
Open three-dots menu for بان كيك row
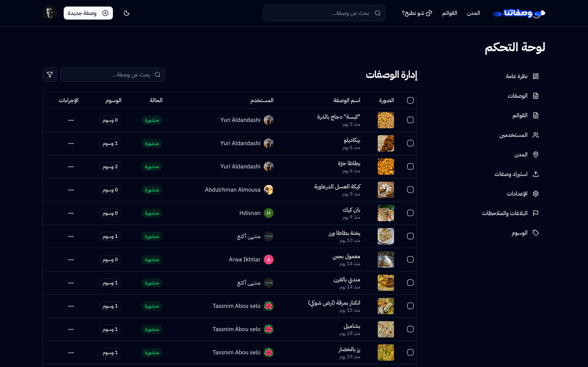point(71,213)
